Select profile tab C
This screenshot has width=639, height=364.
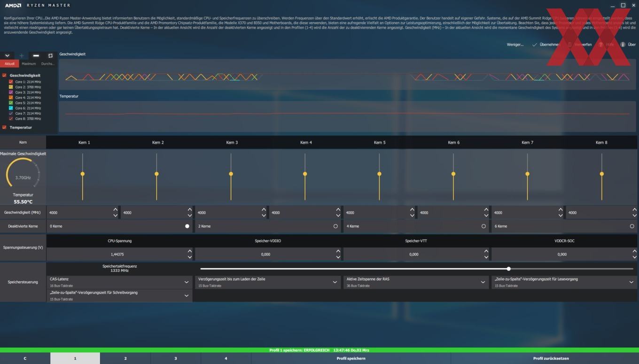coord(25,358)
